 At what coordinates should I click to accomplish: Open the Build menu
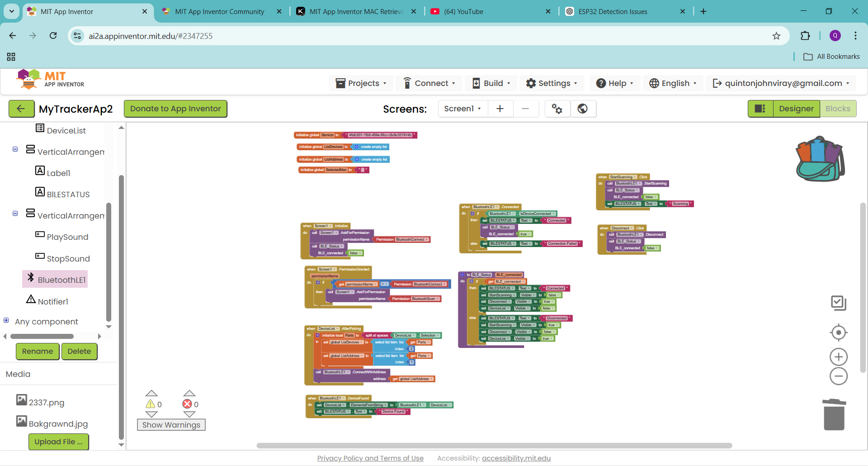pyautogui.click(x=491, y=83)
